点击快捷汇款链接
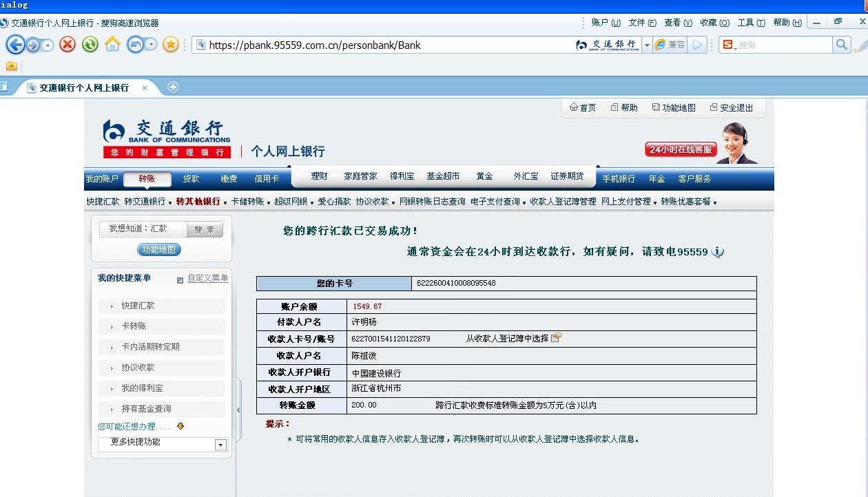Image resolution: width=868 pixels, height=497 pixels. [x=136, y=305]
